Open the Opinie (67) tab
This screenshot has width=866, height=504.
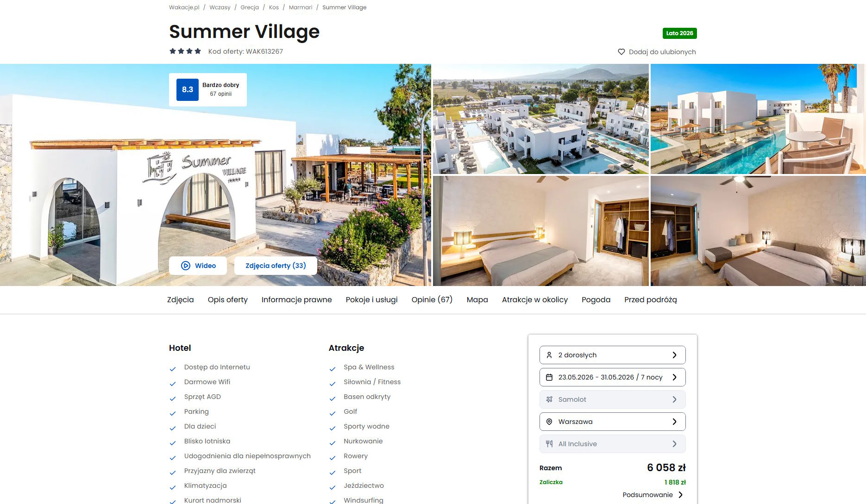tap(432, 300)
